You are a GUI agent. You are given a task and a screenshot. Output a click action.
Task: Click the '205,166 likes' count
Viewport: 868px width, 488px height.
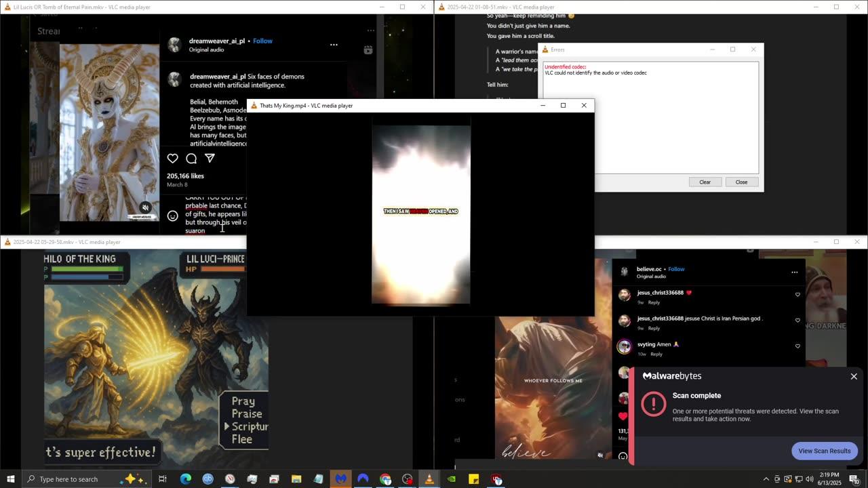tap(185, 176)
